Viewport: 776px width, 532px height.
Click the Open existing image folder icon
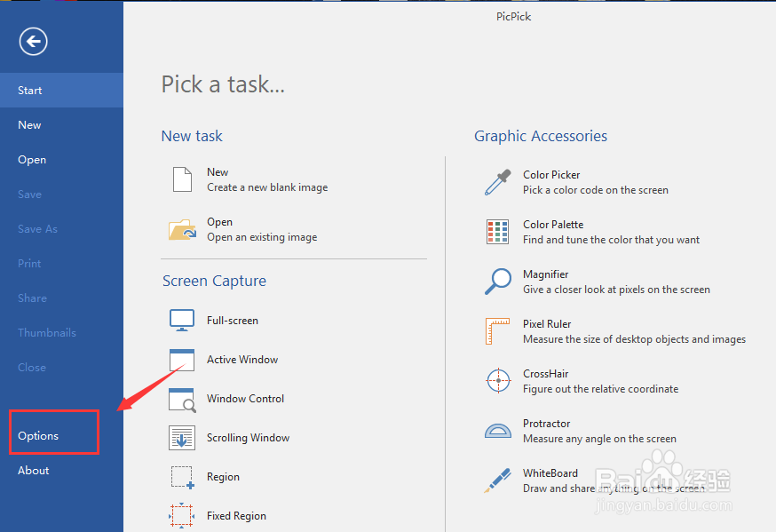pyautogui.click(x=183, y=229)
